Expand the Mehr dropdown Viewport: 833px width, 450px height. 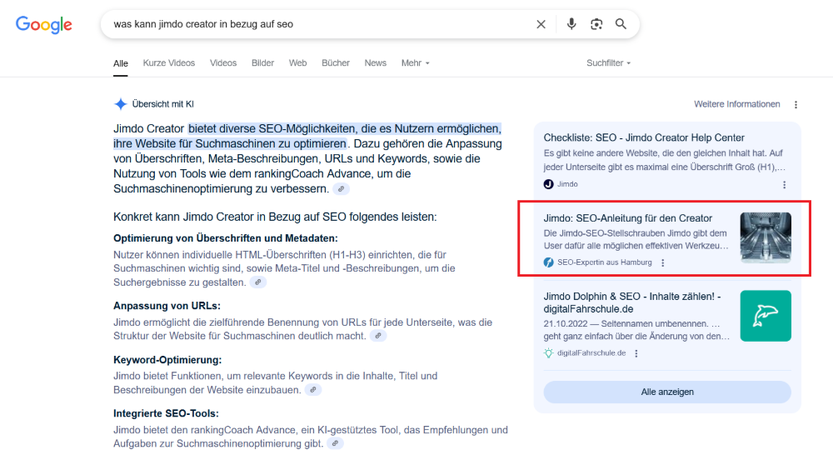coord(415,63)
